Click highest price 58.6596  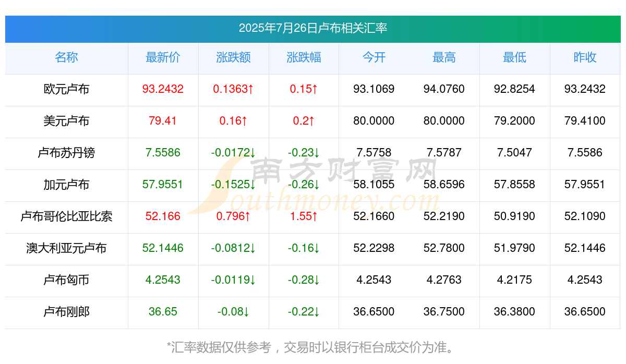[444, 185]
